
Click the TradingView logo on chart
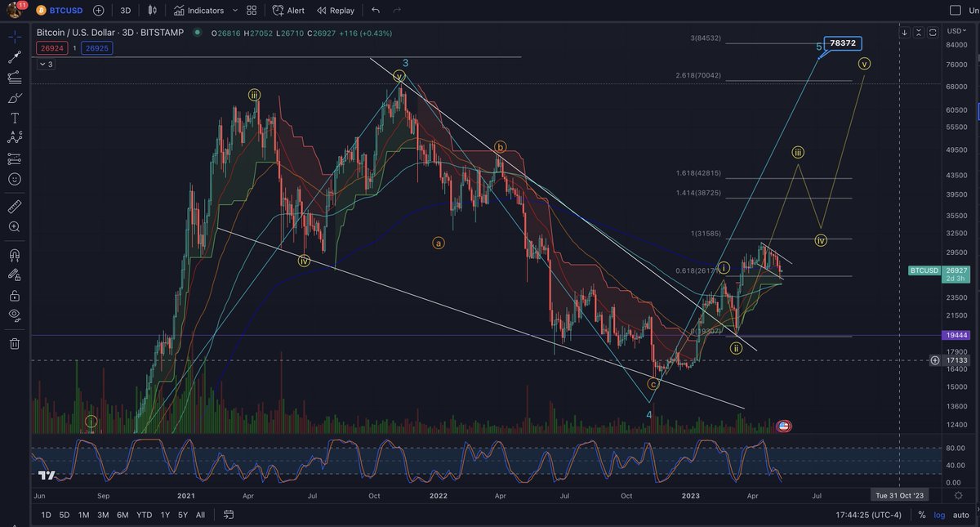click(47, 475)
